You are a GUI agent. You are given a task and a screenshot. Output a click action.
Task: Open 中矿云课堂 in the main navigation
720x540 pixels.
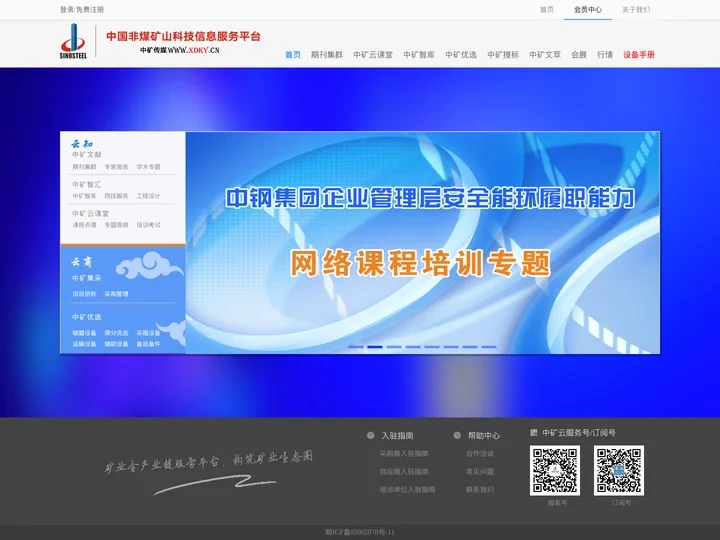(373, 55)
